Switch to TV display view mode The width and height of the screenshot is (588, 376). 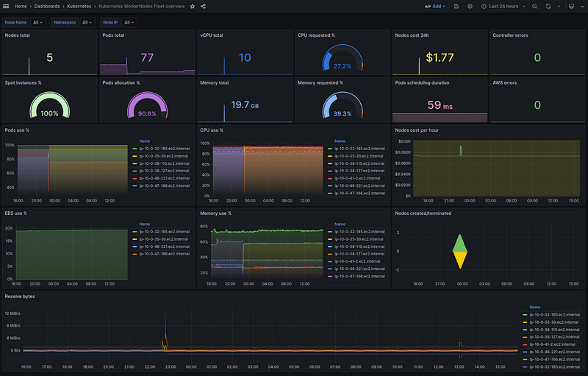coord(571,6)
